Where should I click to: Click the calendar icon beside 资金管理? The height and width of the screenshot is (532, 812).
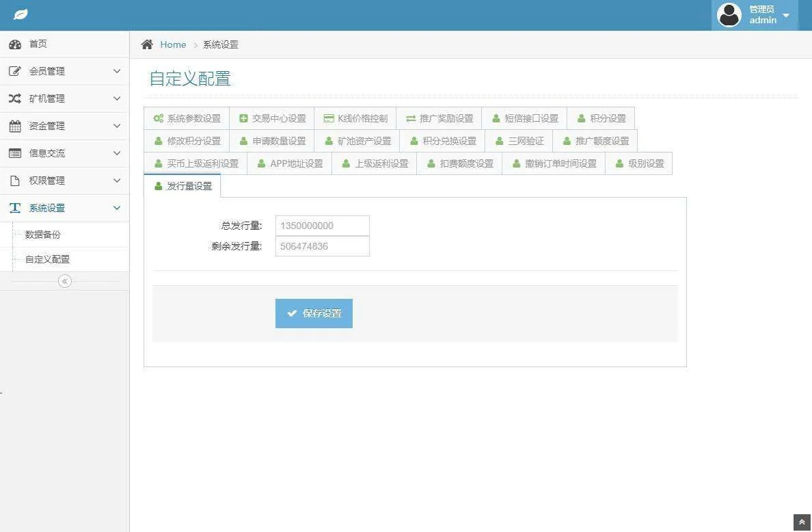[x=15, y=126]
